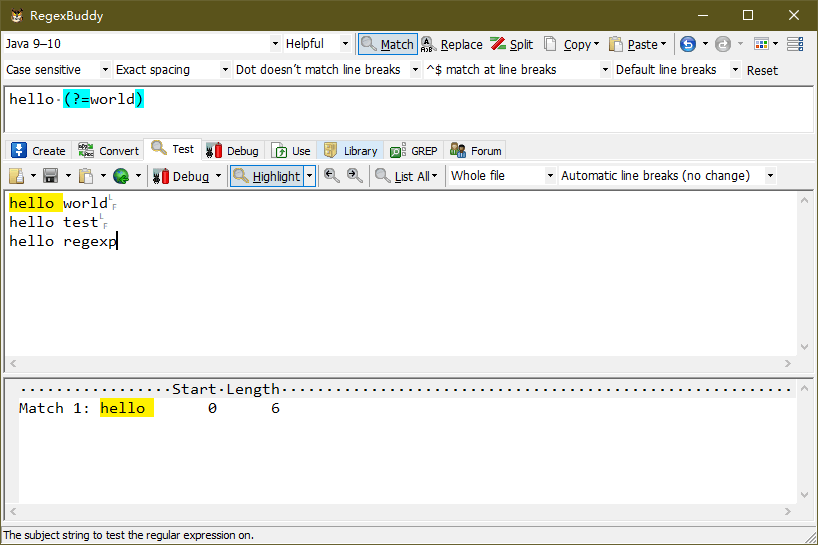Jump to next match icon
This screenshot has width=818, height=545.
[355, 176]
